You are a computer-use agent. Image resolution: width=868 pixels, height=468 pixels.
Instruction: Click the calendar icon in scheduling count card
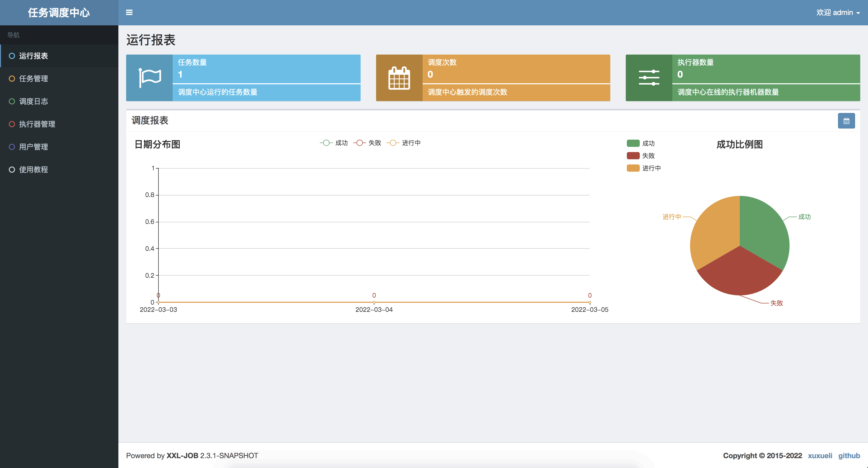coord(399,78)
